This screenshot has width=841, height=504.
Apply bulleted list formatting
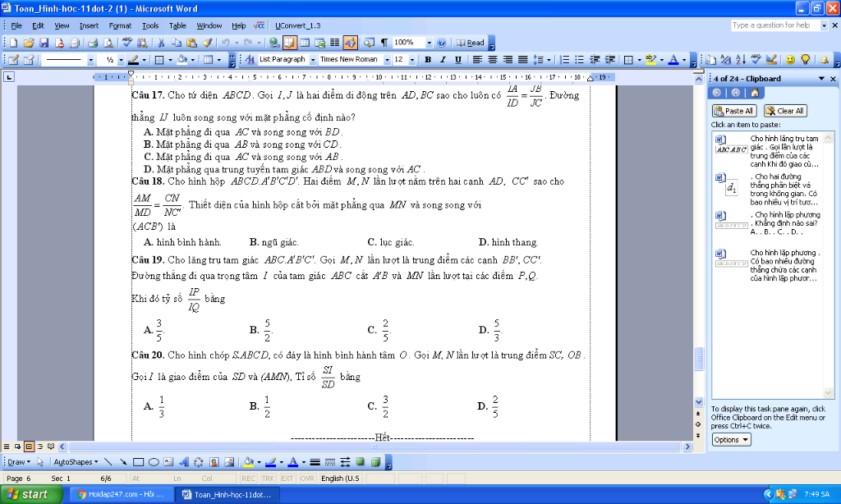[579, 60]
